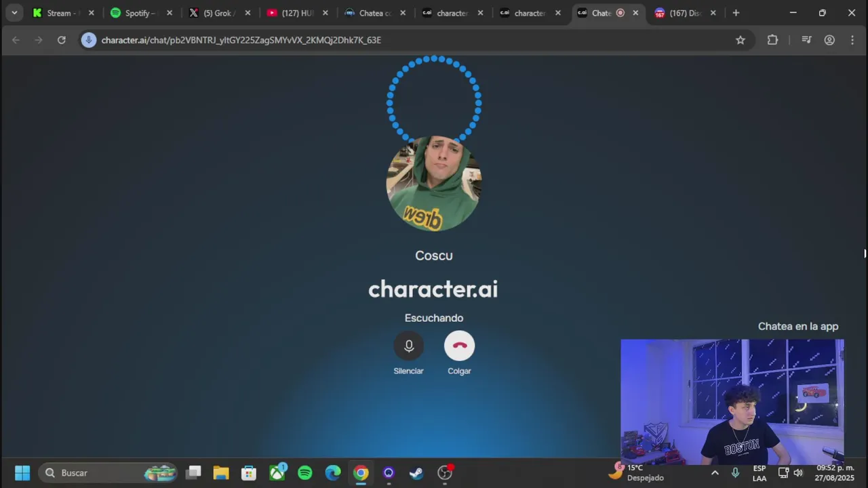Screen dimensions: 868x488
Task: Open Steam from the taskbar
Action: [x=416, y=472]
